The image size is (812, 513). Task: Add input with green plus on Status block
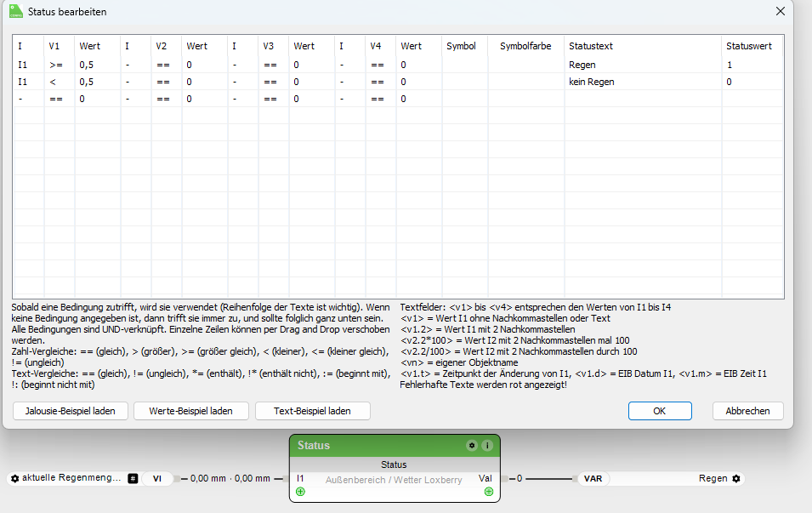pos(300,492)
